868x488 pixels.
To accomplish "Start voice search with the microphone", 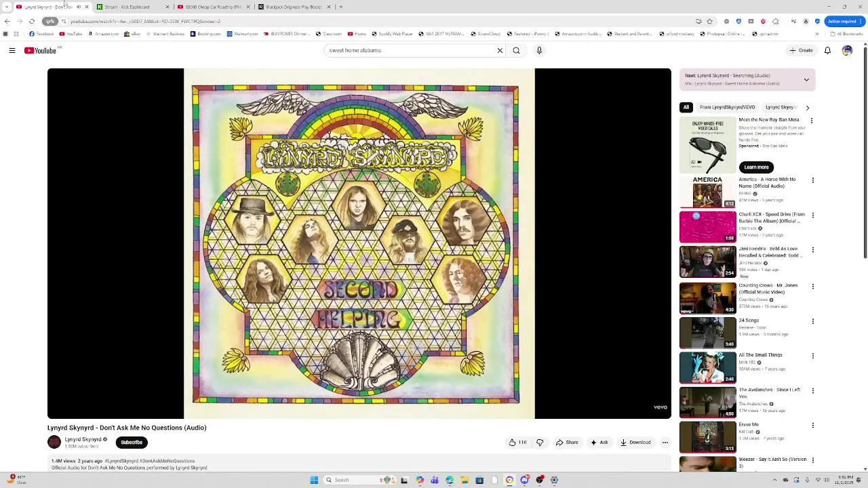I will coord(539,50).
